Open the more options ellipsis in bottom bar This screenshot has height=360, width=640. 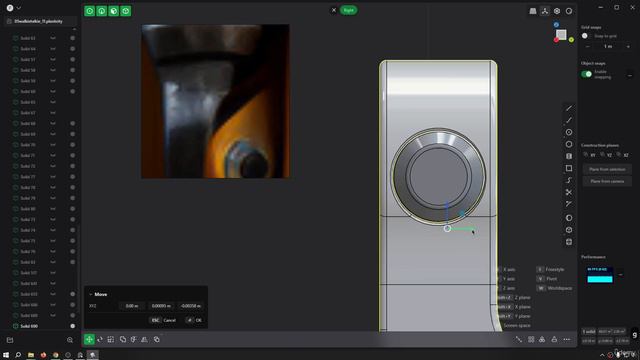[567, 339]
